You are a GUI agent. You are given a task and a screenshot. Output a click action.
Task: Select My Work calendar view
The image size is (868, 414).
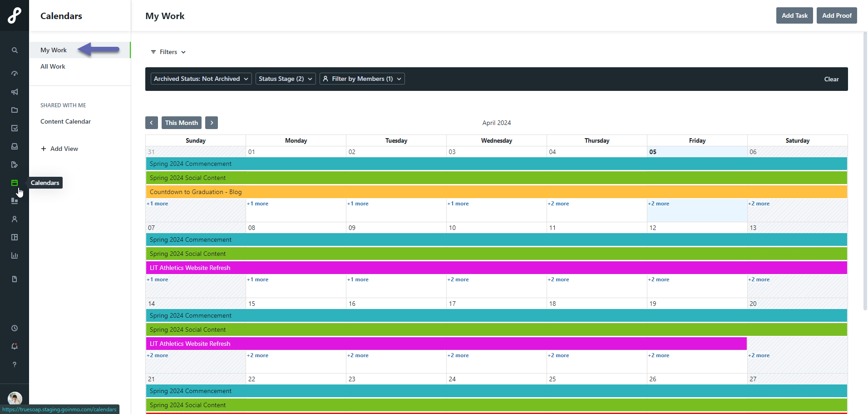pos(80,50)
